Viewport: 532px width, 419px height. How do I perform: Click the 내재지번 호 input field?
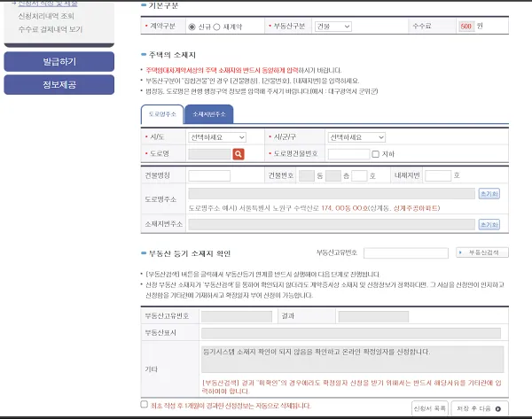(438, 175)
